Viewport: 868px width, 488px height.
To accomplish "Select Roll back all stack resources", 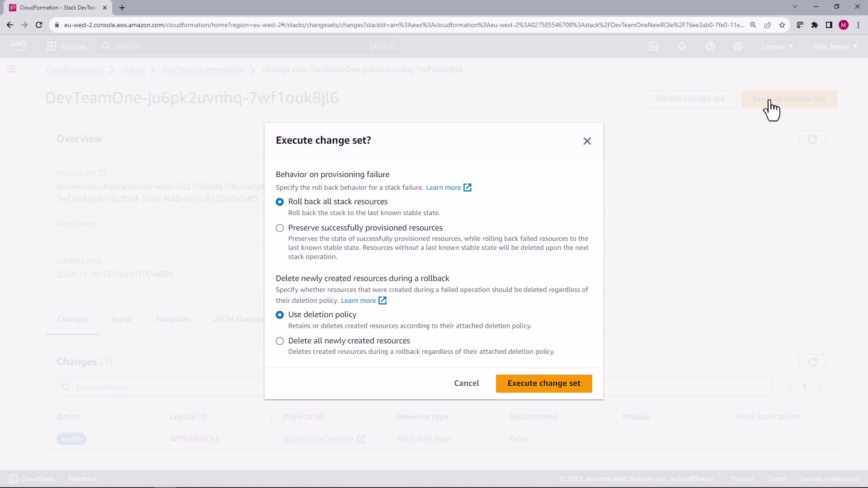I will click(x=280, y=202).
